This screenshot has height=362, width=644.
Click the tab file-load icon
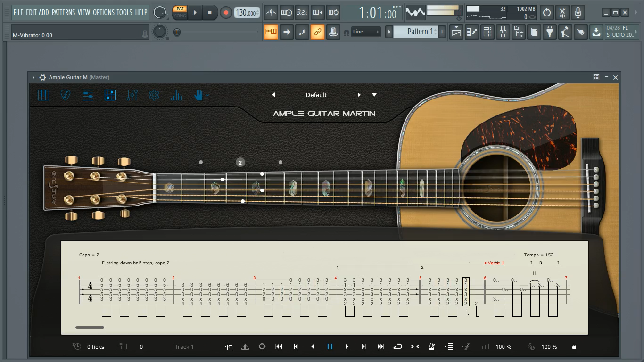(229, 346)
